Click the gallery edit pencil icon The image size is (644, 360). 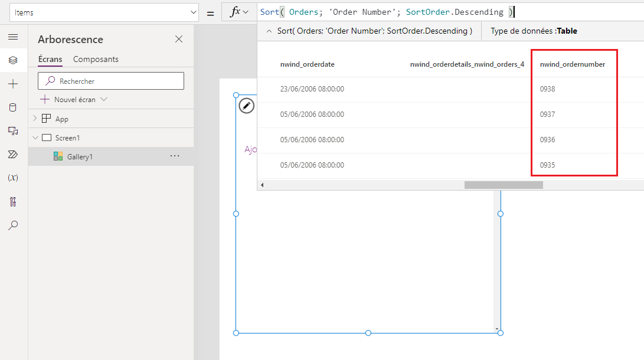click(246, 106)
